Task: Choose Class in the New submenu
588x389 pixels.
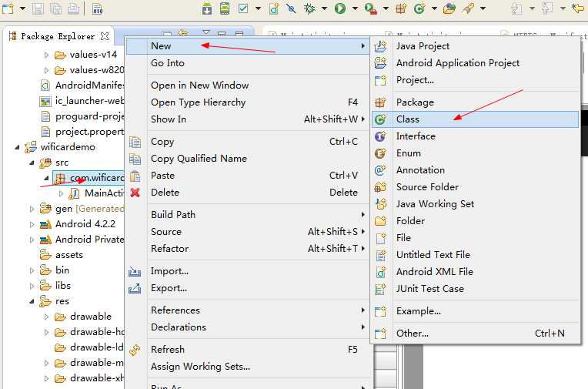Action: pyautogui.click(x=475, y=119)
